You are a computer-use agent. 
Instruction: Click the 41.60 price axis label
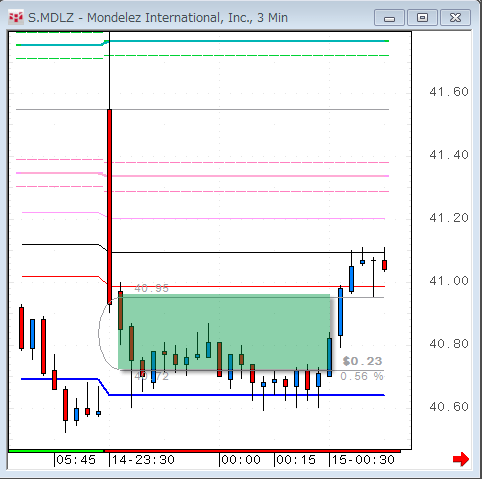(449, 92)
